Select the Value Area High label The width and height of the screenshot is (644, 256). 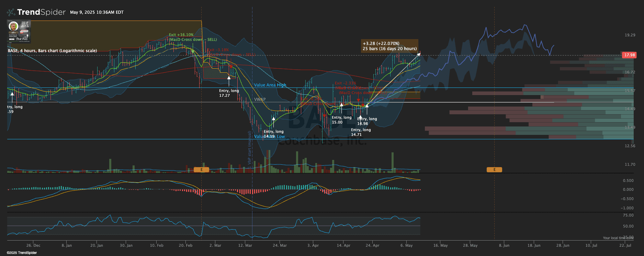pos(270,85)
